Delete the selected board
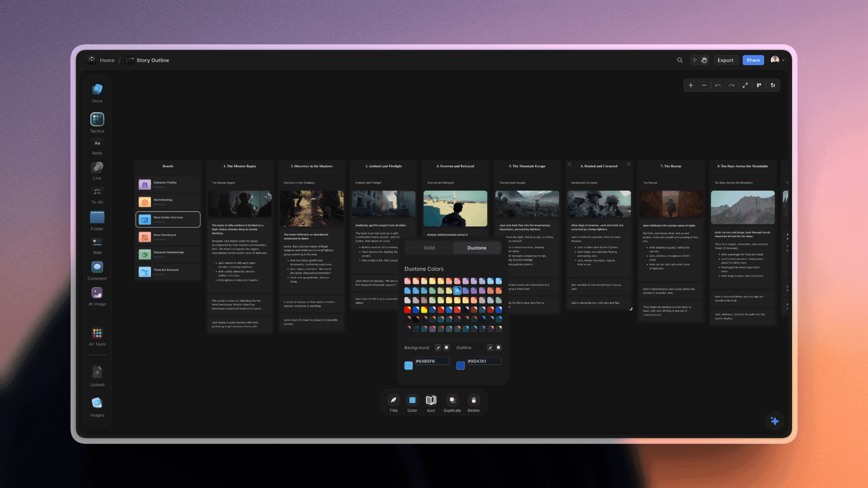The height and width of the screenshot is (488, 868). tap(473, 404)
